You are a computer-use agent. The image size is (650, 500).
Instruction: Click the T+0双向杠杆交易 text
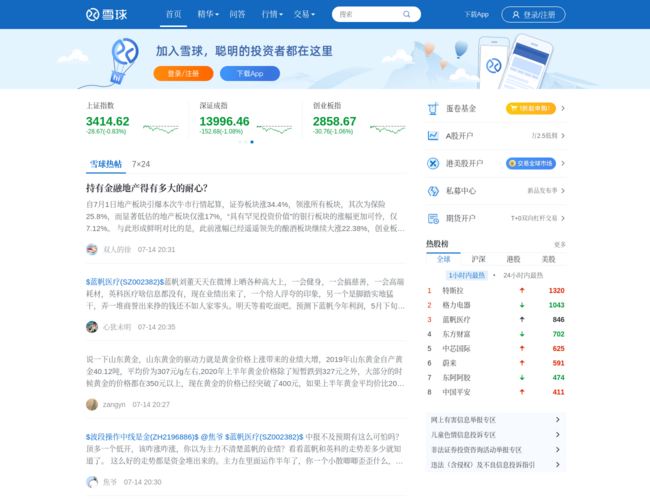[534, 218]
